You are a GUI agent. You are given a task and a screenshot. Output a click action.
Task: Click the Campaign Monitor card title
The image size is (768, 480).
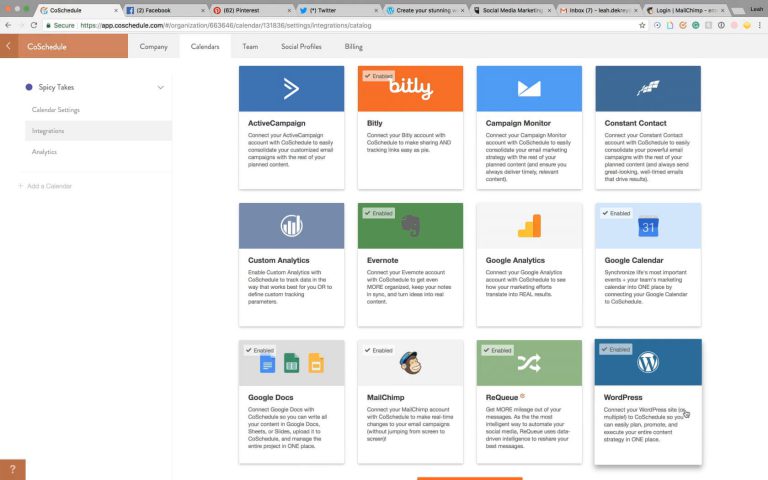pyautogui.click(x=518, y=123)
